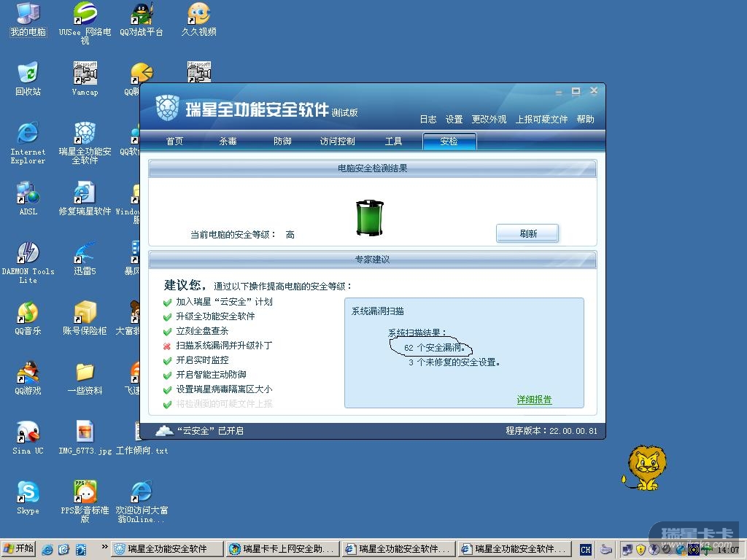Open the 帮助 menu
This screenshot has width=747, height=560.
[x=585, y=120]
